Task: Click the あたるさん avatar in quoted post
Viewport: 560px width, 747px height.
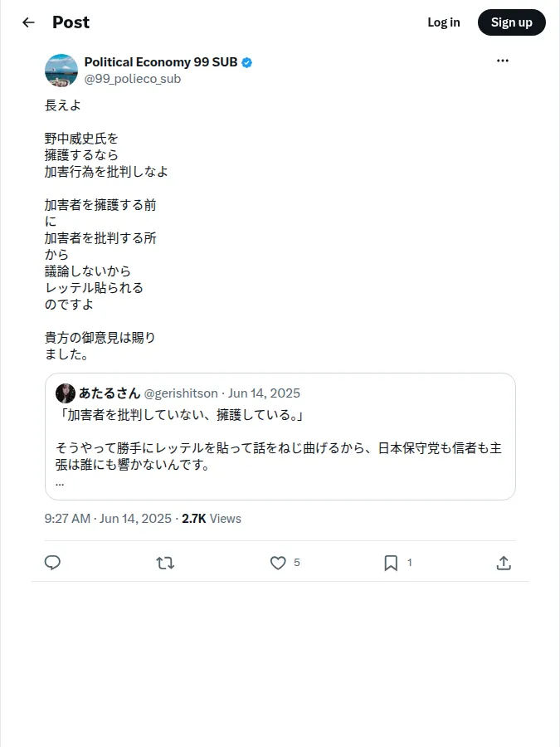Action: tap(66, 393)
